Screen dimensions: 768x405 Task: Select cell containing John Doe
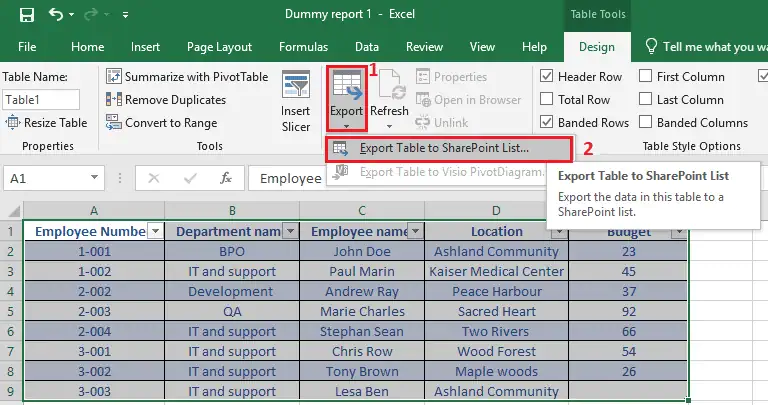(361, 252)
